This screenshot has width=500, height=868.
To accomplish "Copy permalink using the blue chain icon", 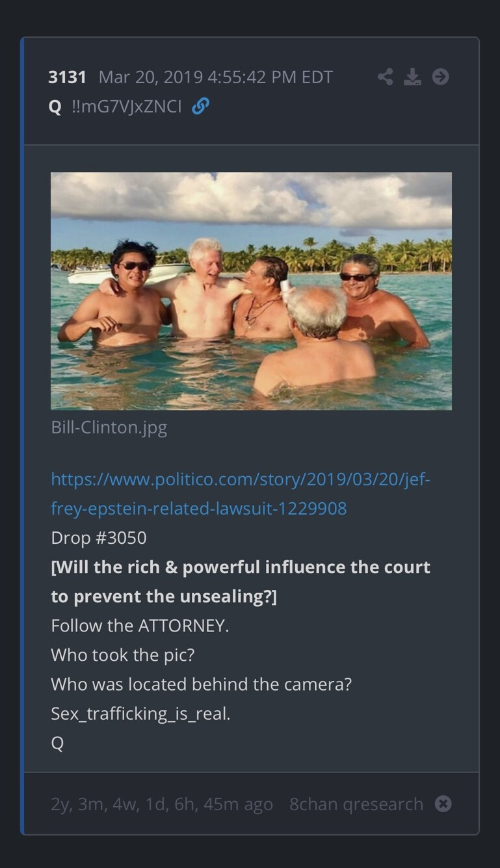I will (200, 106).
